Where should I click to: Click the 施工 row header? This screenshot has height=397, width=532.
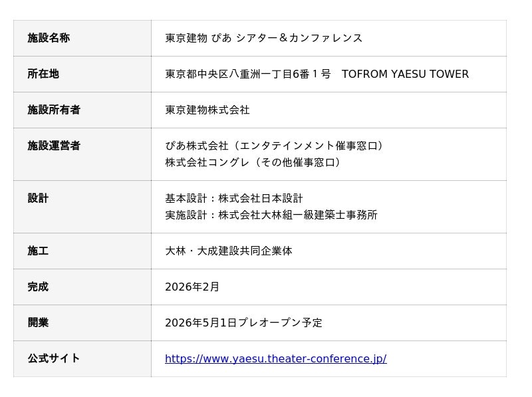point(38,251)
